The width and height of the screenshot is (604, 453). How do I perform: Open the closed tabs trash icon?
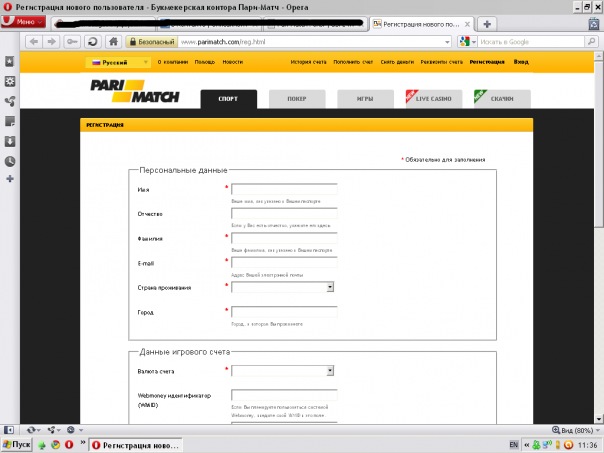click(594, 23)
